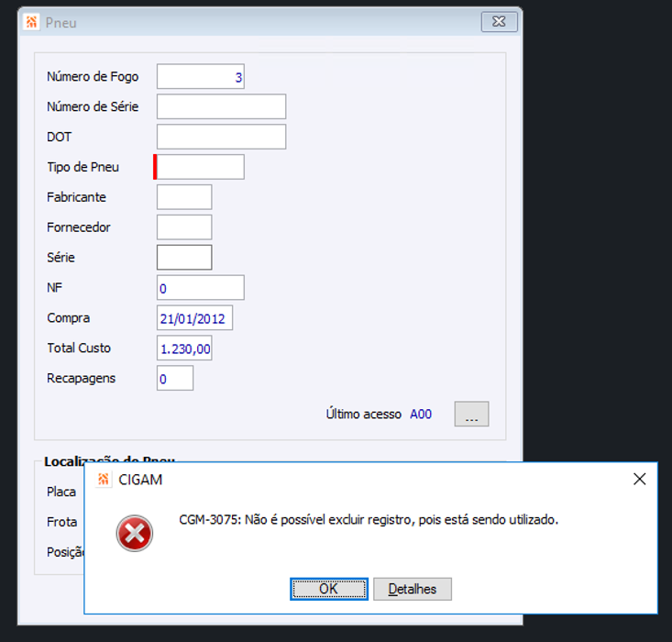The height and width of the screenshot is (642, 672).
Task: Click the CGM-3075 error message text
Action: pyautogui.click(x=369, y=520)
